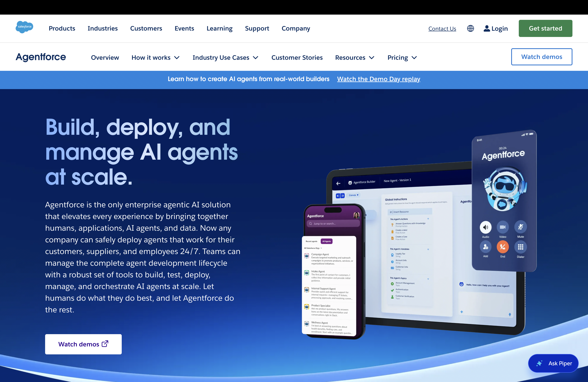Screen dimensions: 588x382
Task: Select Campaign Agent in the list
Action: [329, 259]
